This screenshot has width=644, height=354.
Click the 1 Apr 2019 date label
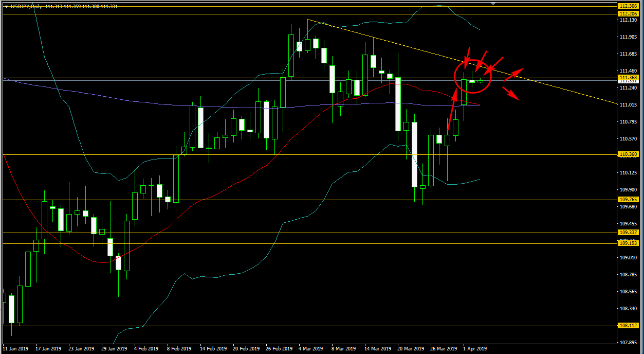[x=475, y=349]
